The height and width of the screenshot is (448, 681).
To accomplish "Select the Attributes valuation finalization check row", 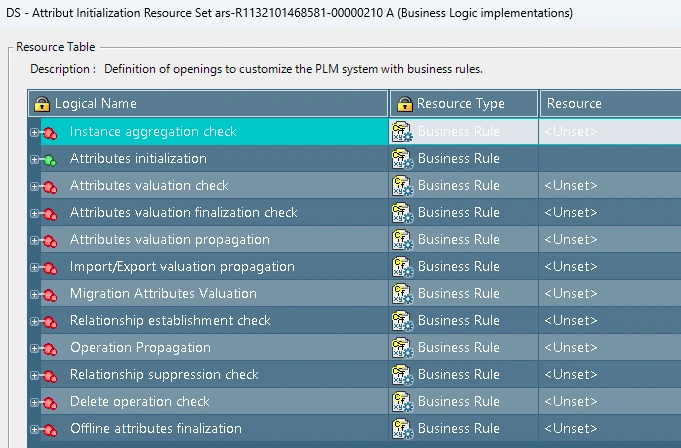I will pos(183,212).
